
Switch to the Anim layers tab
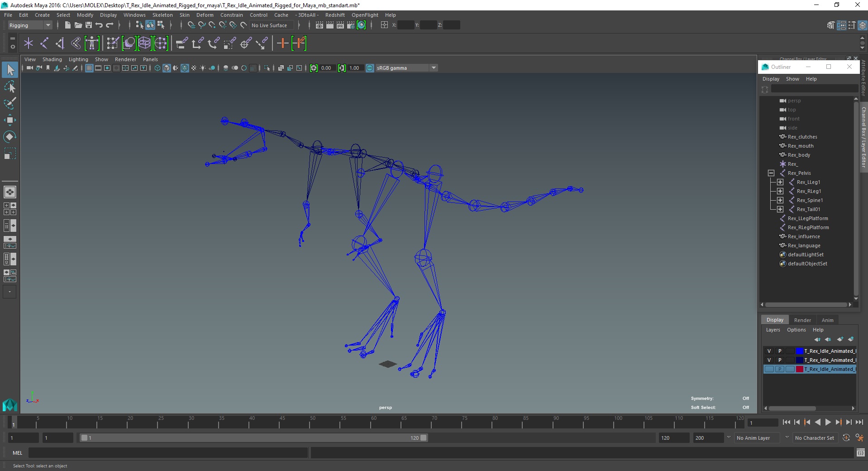point(827,320)
